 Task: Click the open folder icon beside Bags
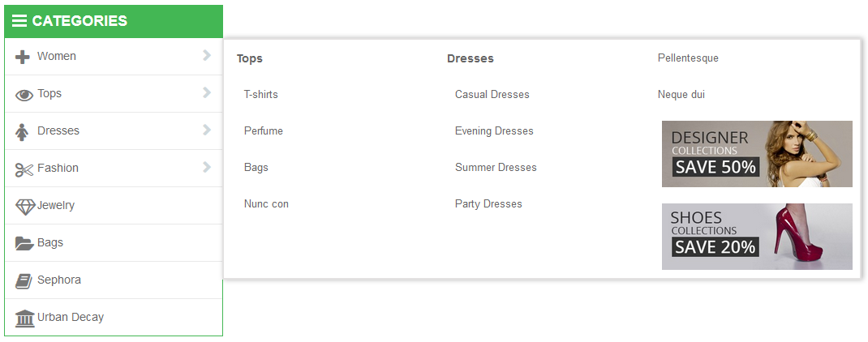coord(24,243)
